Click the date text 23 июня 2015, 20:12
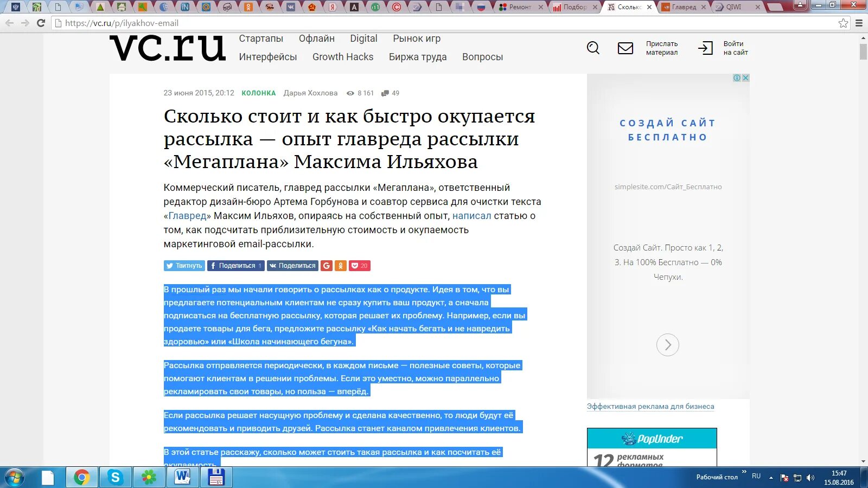 point(199,93)
